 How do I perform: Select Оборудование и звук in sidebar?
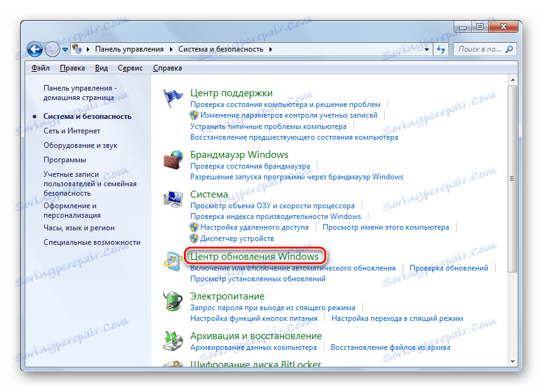(x=81, y=145)
